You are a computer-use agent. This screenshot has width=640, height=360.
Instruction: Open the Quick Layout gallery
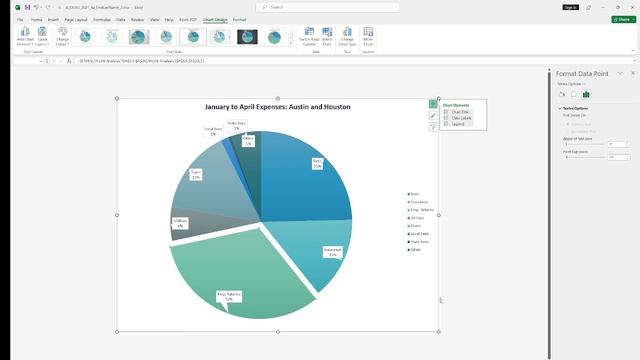pyautogui.click(x=42, y=36)
